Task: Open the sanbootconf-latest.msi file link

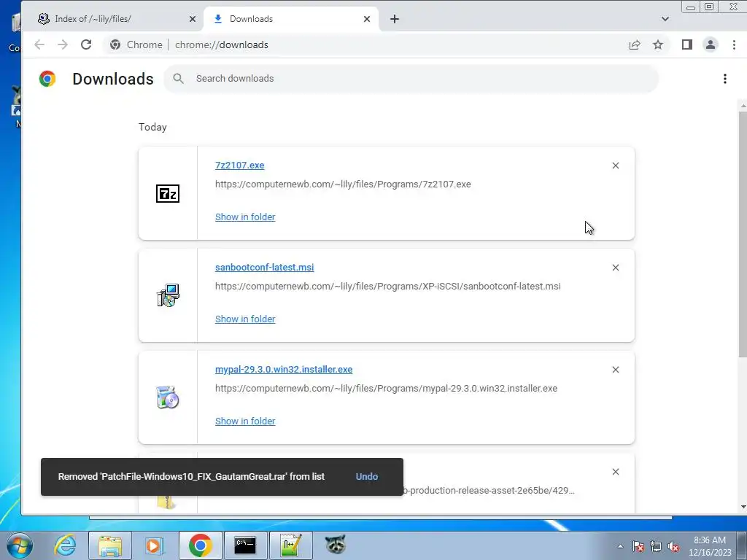Action: 264,267
